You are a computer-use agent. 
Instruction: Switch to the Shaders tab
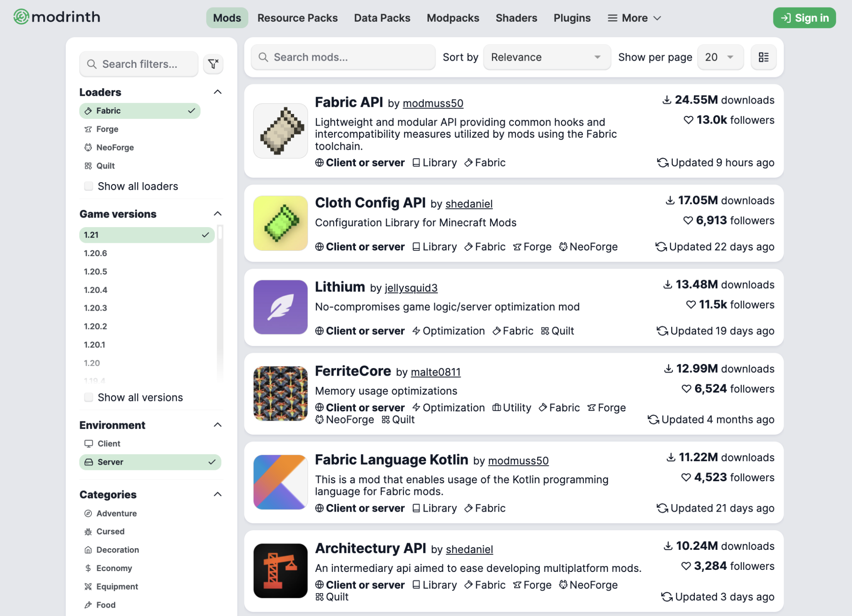(x=516, y=18)
